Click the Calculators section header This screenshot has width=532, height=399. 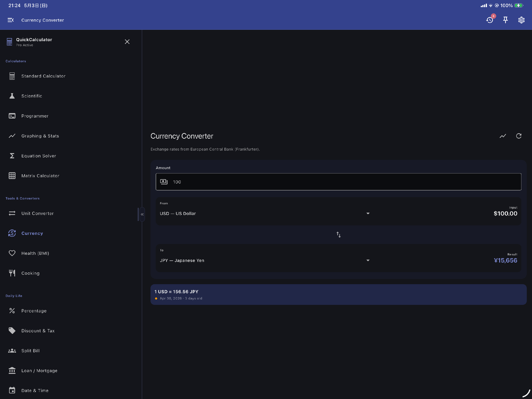pos(16,61)
